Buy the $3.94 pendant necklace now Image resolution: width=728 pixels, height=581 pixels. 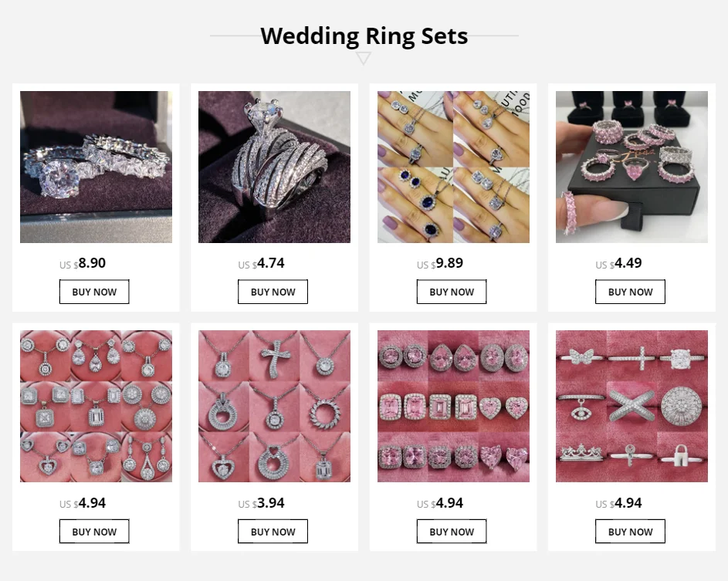point(273,532)
